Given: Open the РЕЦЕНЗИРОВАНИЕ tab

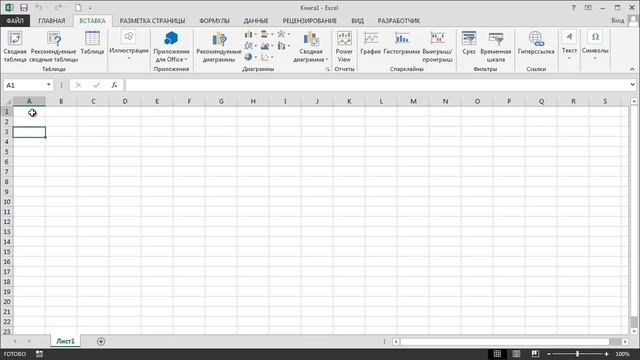Looking at the screenshot, I should pyautogui.click(x=310, y=21).
